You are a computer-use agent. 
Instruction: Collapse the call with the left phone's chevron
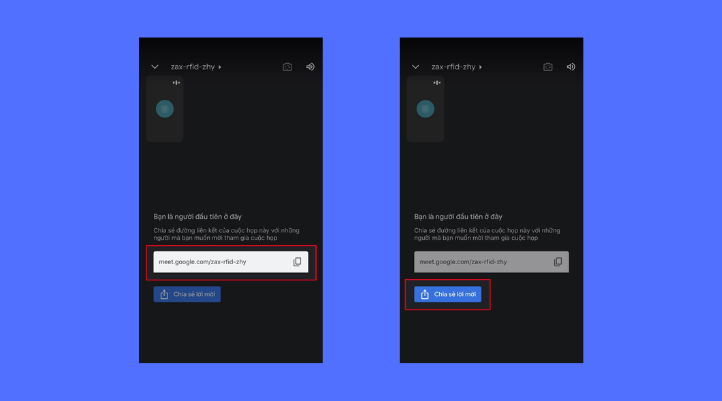155,67
